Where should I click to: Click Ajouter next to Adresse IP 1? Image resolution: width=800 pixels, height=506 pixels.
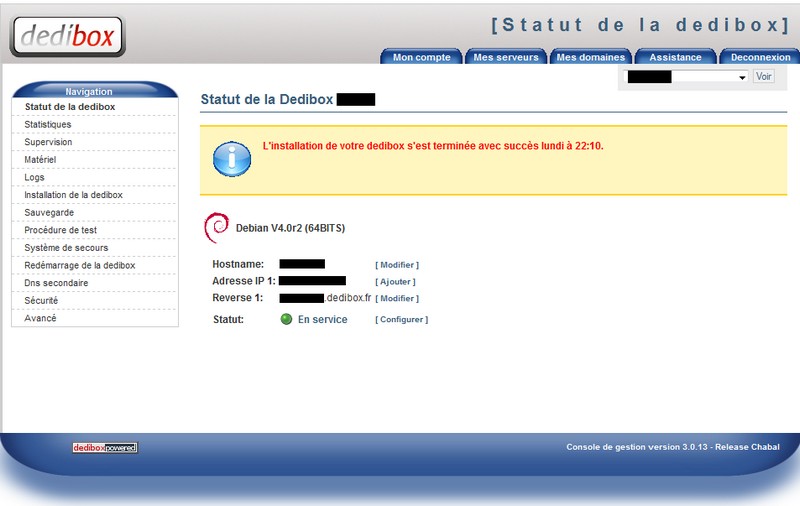coord(395,282)
